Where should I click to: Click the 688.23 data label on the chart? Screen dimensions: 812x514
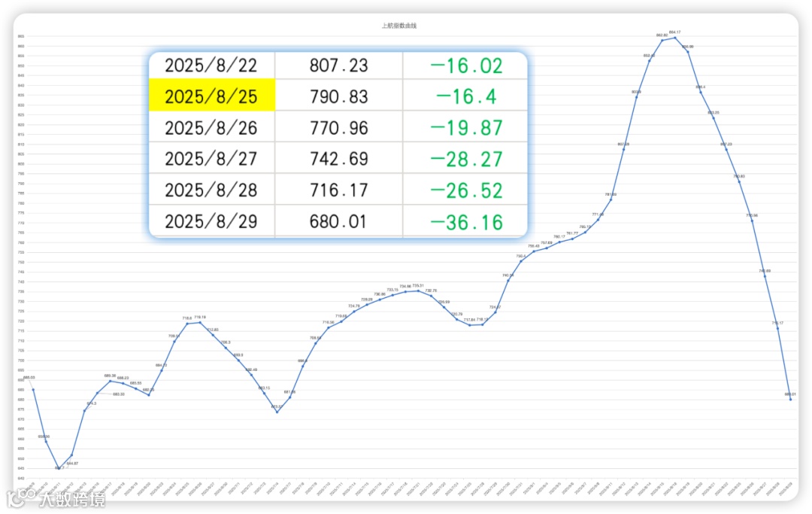pyautogui.click(x=123, y=378)
